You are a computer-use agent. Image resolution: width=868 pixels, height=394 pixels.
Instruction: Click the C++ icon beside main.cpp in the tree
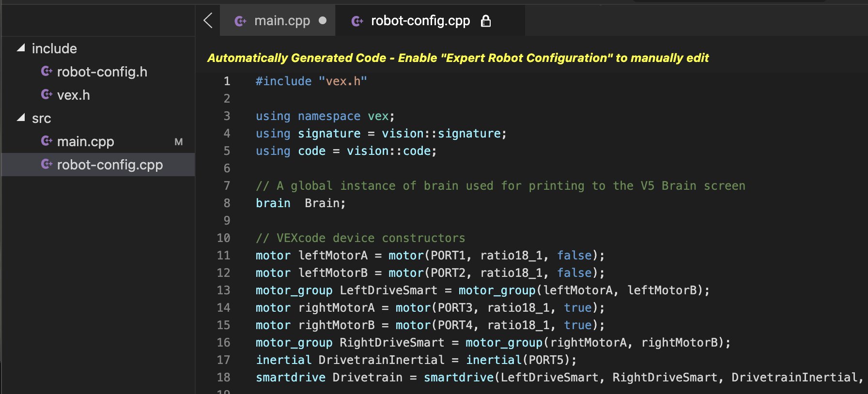(46, 141)
